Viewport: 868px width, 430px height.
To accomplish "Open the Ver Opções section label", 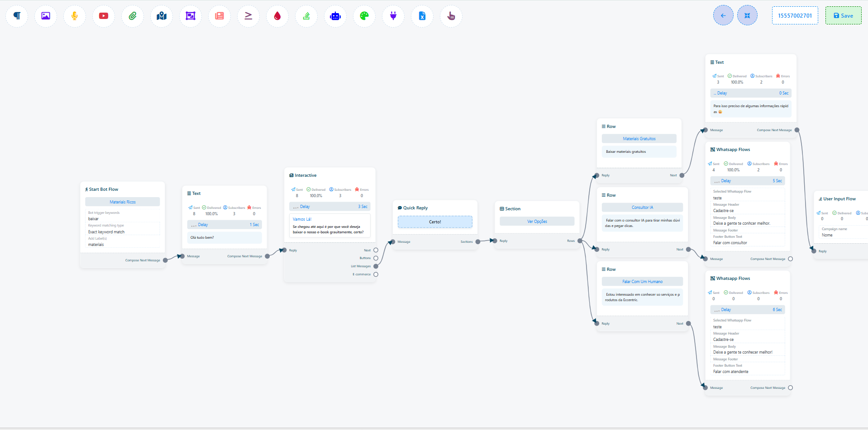I will (x=537, y=222).
